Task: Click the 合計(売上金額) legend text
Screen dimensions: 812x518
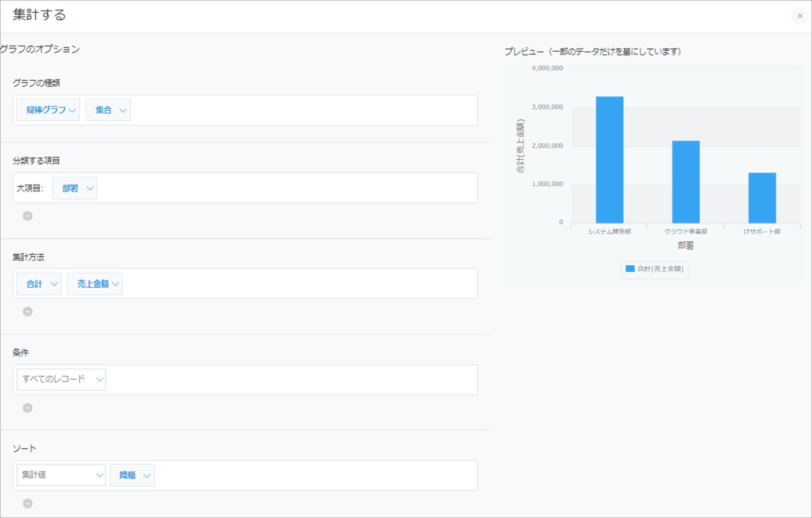Action: [661, 269]
